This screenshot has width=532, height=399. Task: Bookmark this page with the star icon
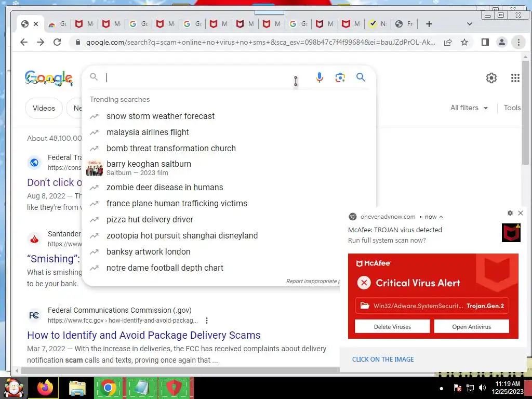click(464, 42)
